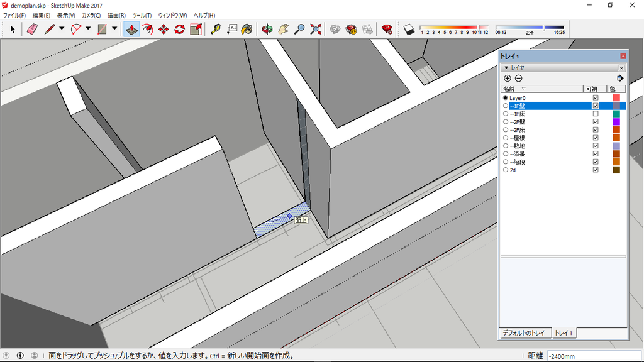The height and width of the screenshot is (362, 644).
Task: Click --1F床 teal color swatch
Action: tap(616, 114)
